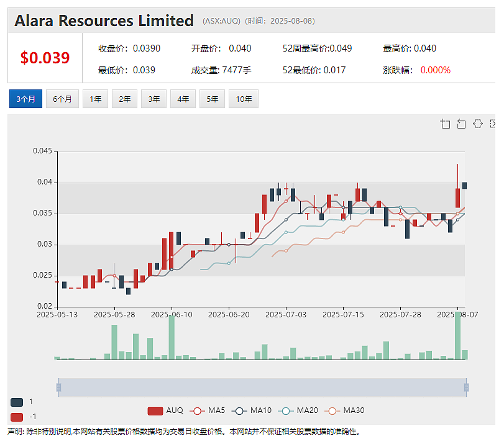Click the zoom reset (undo zoom) icon
The image size is (504, 444).
[461, 124]
